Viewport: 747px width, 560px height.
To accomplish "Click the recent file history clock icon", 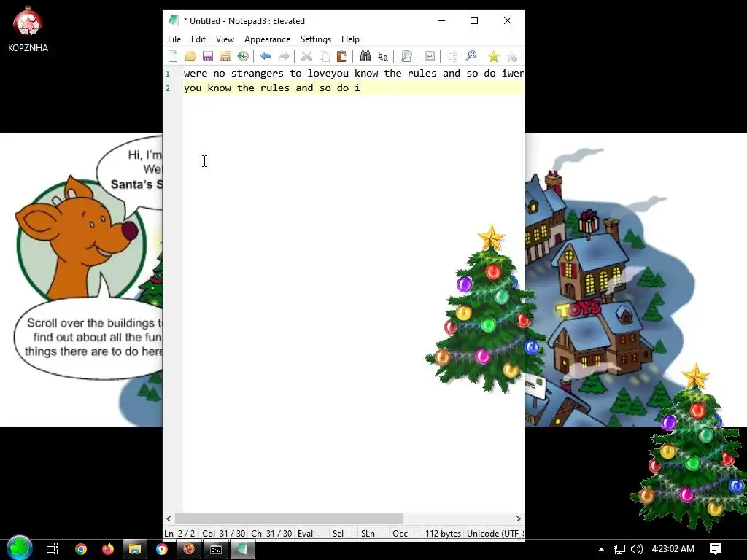I will pyautogui.click(x=243, y=56).
